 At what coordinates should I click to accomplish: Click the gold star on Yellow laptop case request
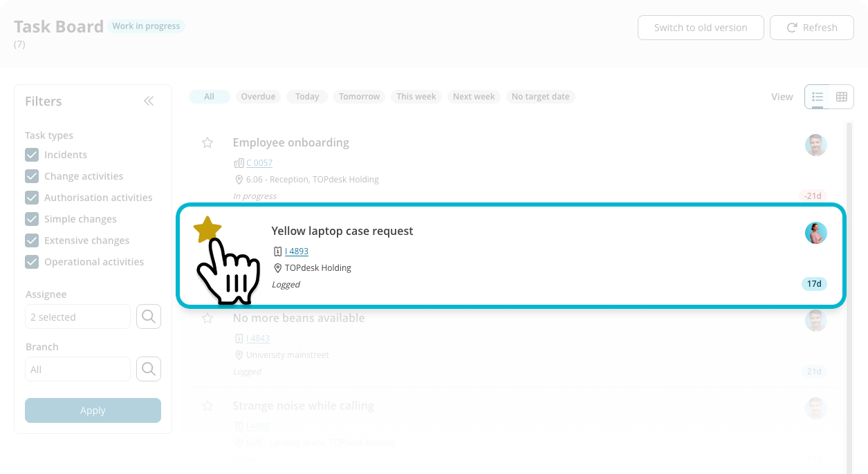point(207,229)
